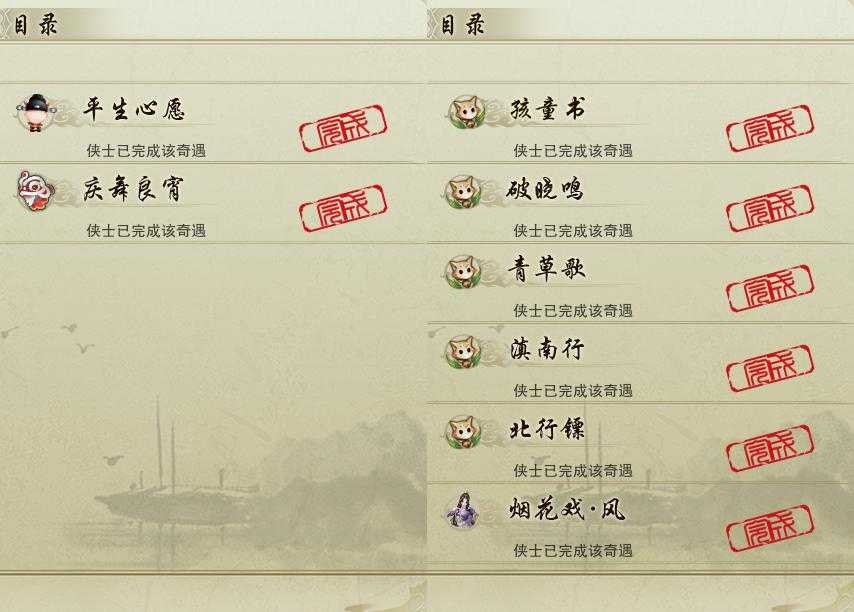
Task: Select the 孩童书 entry title
Action: tap(548, 109)
